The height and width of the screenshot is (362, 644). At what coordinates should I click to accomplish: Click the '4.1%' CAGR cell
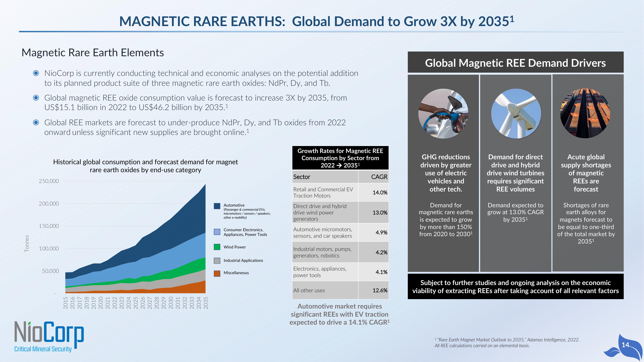click(x=374, y=272)
